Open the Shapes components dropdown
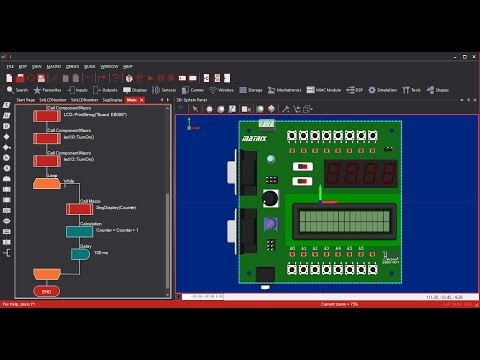 (438, 90)
